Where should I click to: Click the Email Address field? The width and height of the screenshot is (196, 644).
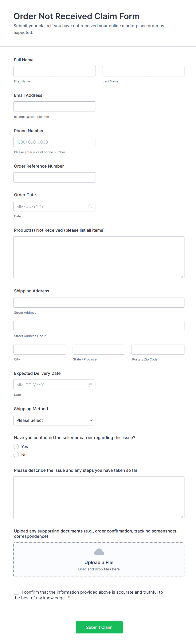54,106
